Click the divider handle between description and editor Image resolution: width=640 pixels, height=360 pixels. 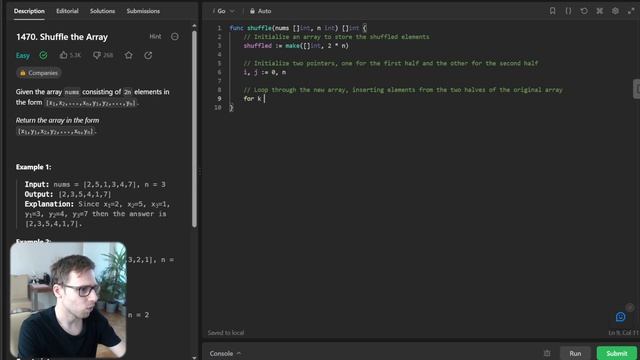point(200,172)
